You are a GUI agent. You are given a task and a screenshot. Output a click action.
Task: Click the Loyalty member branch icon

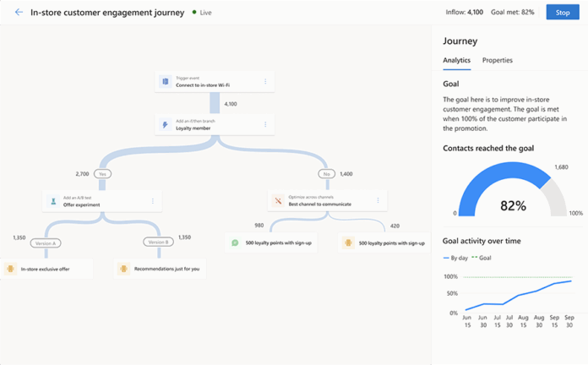click(x=166, y=125)
